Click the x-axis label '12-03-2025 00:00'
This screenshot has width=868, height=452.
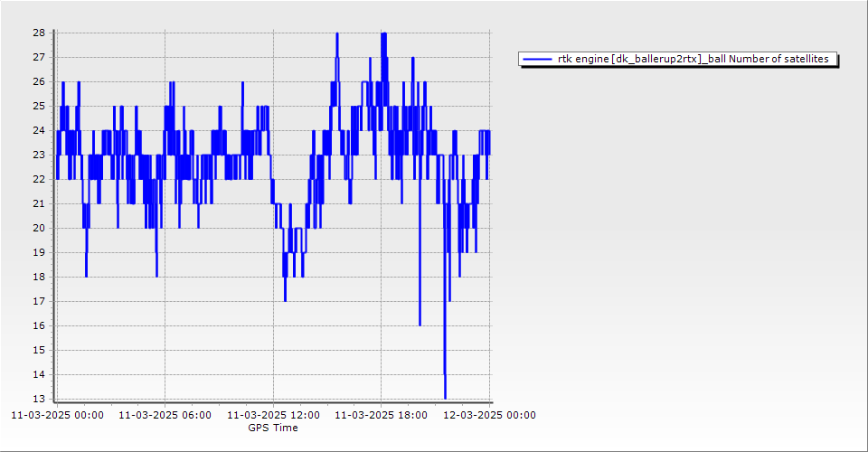click(x=489, y=415)
